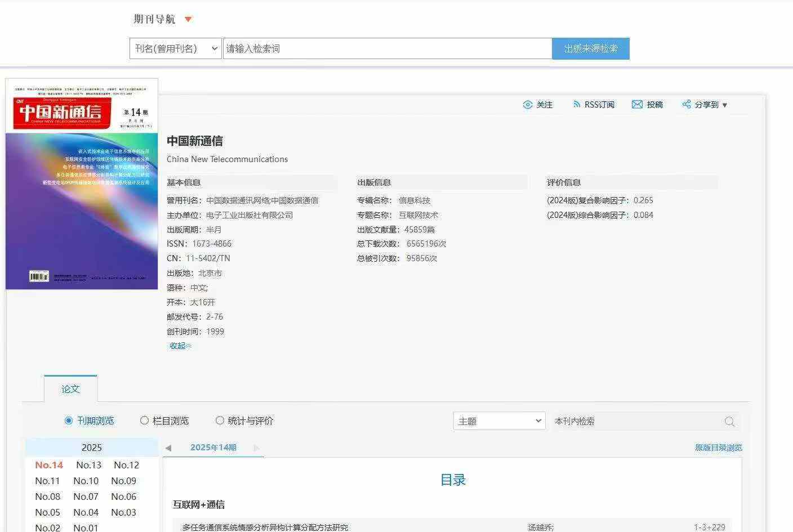The height and width of the screenshot is (532, 793).
Task: Click the 出版来源检索 search button
Action: (590, 49)
